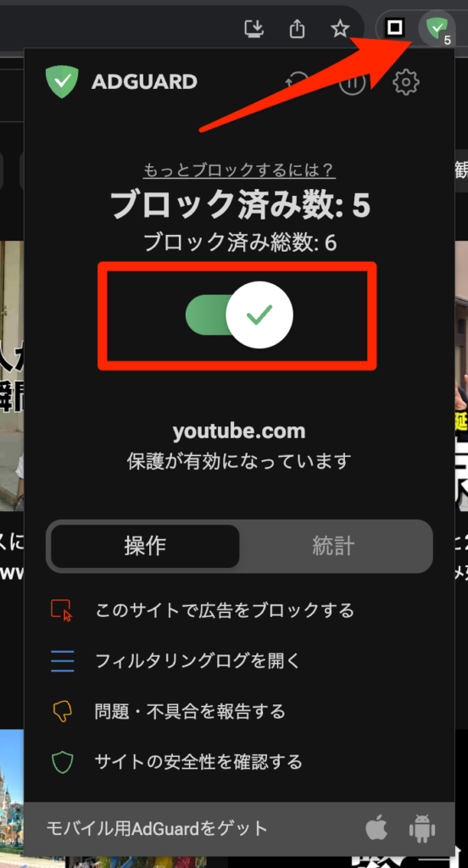Switch to the 統計 tab
This screenshot has width=468, height=868.
click(x=333, y=546)
